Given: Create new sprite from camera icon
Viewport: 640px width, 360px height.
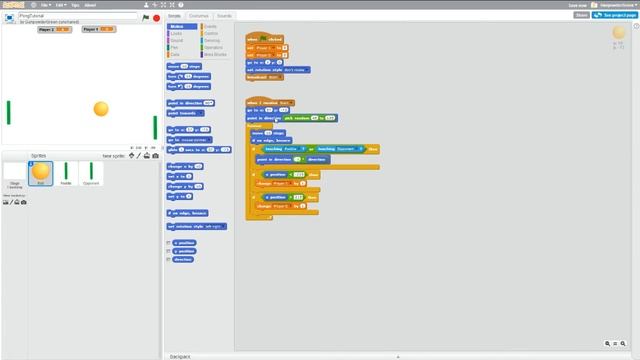Looking at the screenshot, I should tap(156, 156).
